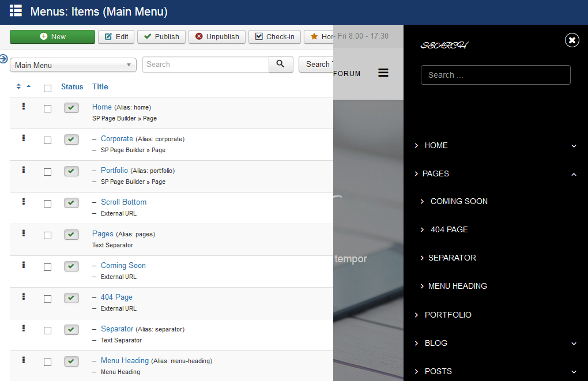Toggle the select-all checkbox in header
This screenshot has width=588, height=381.
coord(48,89)
